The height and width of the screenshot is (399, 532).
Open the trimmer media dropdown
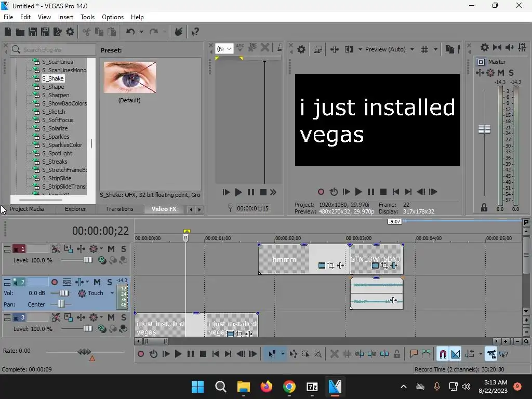click(224, 49)
